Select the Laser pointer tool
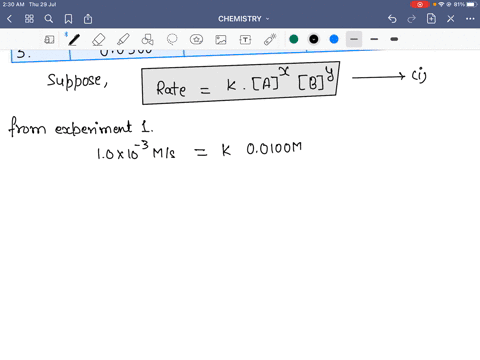This screenshot has width=480, height=360. (270, 40)
